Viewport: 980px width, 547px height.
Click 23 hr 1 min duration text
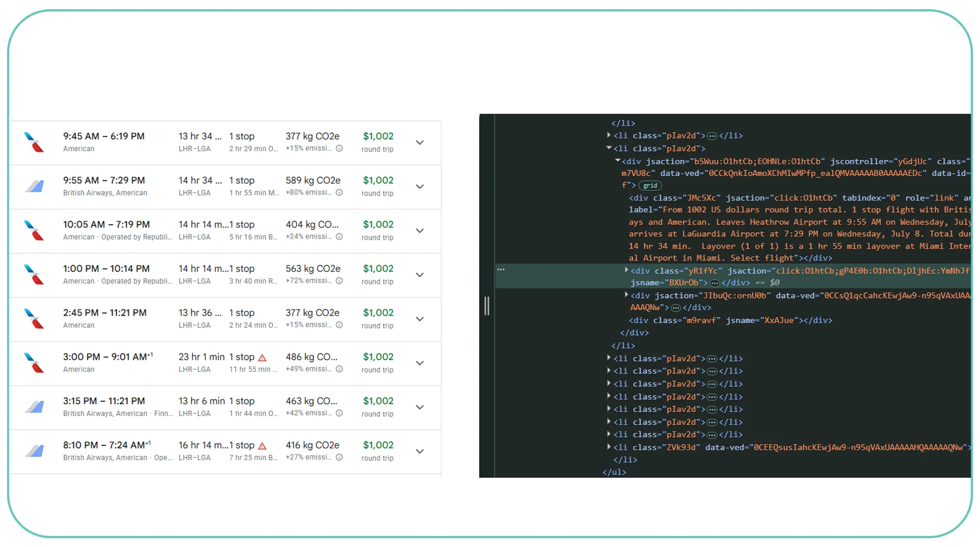[x=201, y=357]
